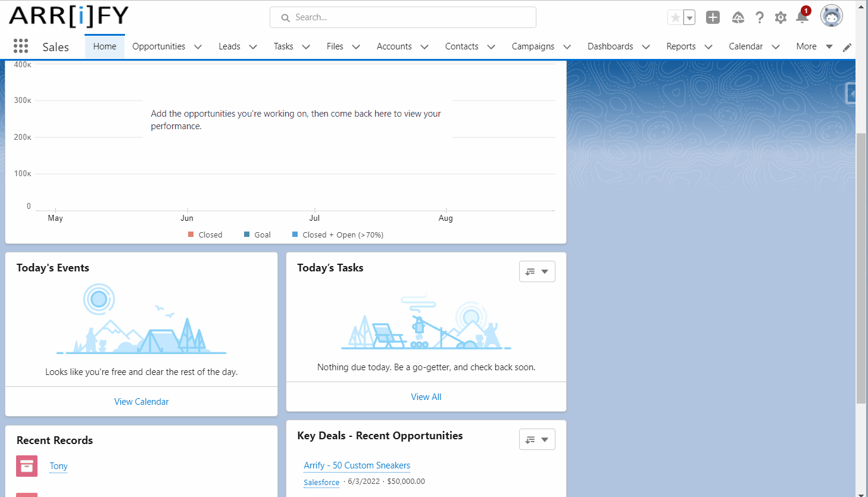Click the global quick-create plus icon
Viewport: 868px width, 497px height.
tap(713, 17)
